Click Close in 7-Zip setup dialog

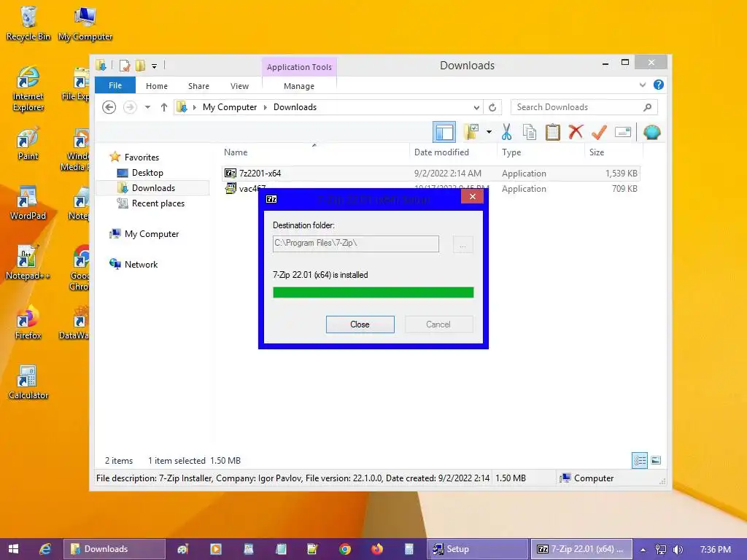(x=360, y=324)
